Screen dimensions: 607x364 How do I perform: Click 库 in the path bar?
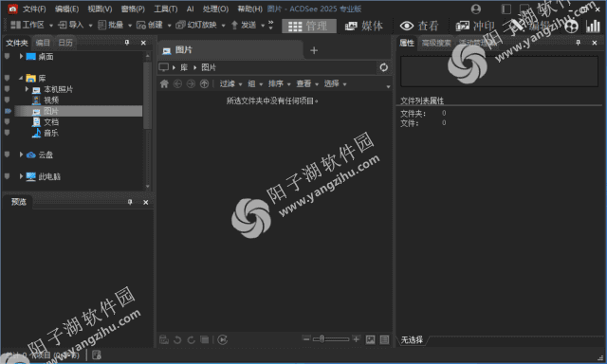pos(184,67)
